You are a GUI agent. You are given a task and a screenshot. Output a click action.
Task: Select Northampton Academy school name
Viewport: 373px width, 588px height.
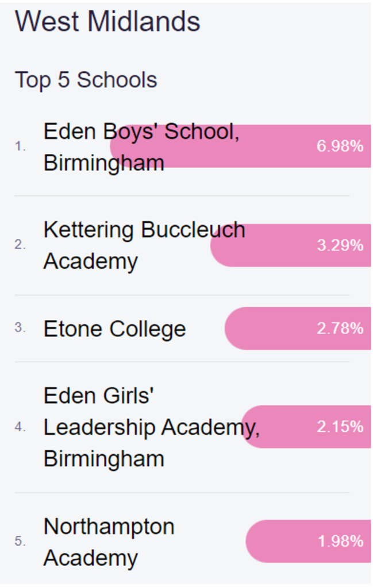[109, 542]
